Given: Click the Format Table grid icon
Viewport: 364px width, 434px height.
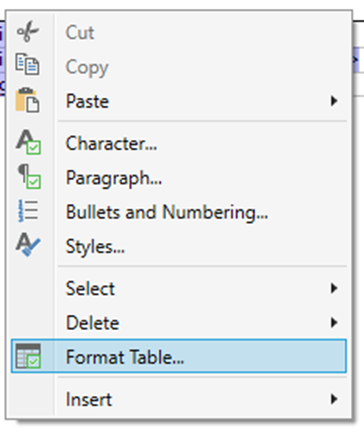Looking at the screenshot, I should 28,356.
